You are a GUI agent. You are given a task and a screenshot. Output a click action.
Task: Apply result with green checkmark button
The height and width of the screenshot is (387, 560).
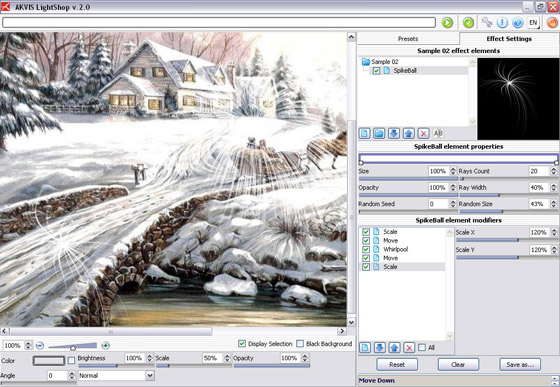pos(468,22)
